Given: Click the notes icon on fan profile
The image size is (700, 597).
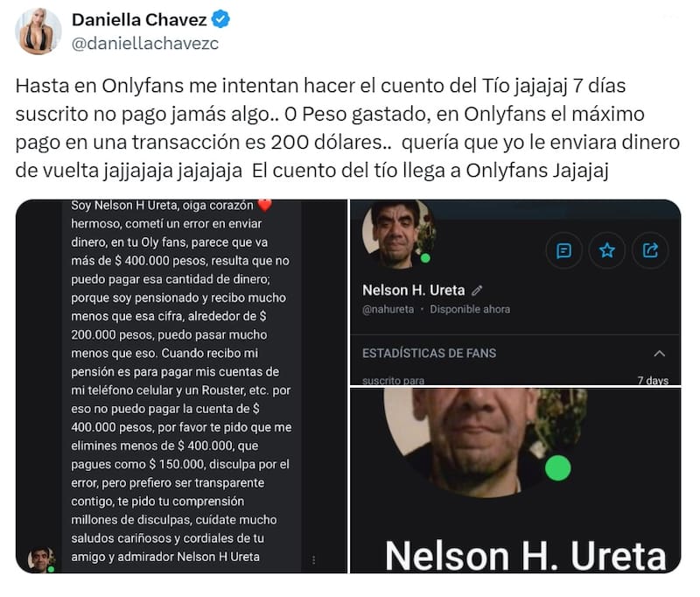Looking at the screenshot, I should click(x=563, y=250).
